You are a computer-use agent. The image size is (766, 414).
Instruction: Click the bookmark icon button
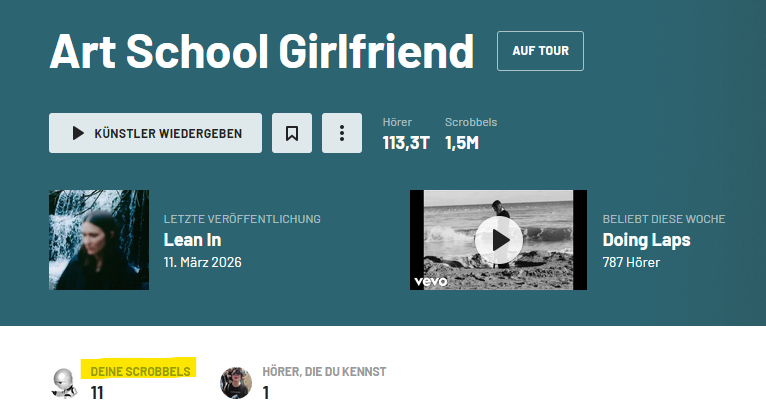(292, 133)
